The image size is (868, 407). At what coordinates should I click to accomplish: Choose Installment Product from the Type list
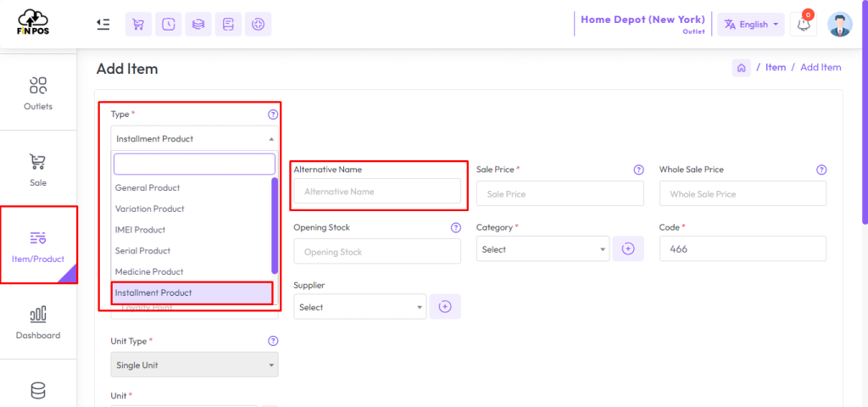coord(192,293)
